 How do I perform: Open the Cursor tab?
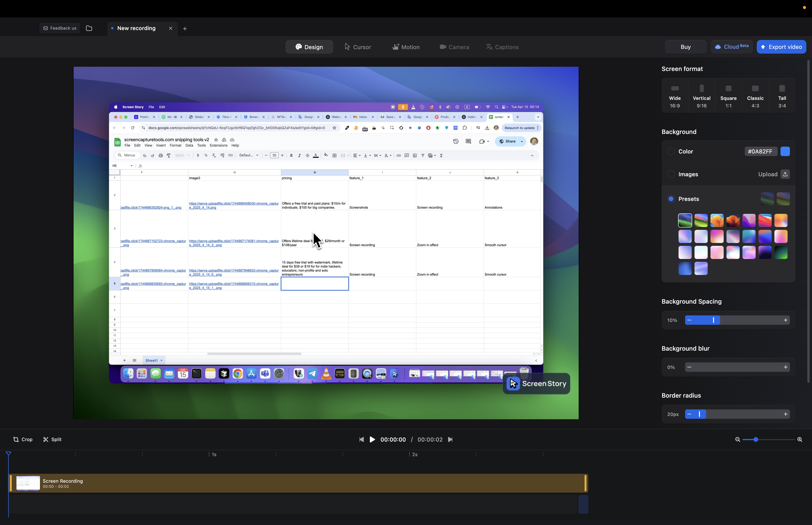point(358,47)
